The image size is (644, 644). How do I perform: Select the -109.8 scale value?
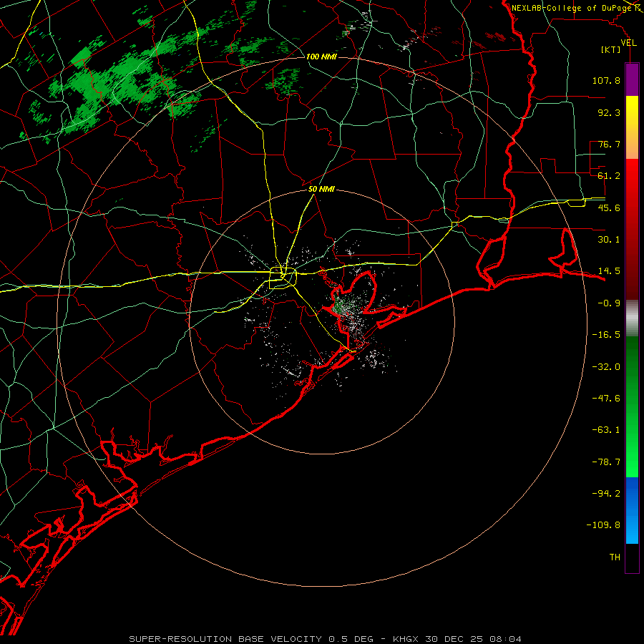pos(603,525)
